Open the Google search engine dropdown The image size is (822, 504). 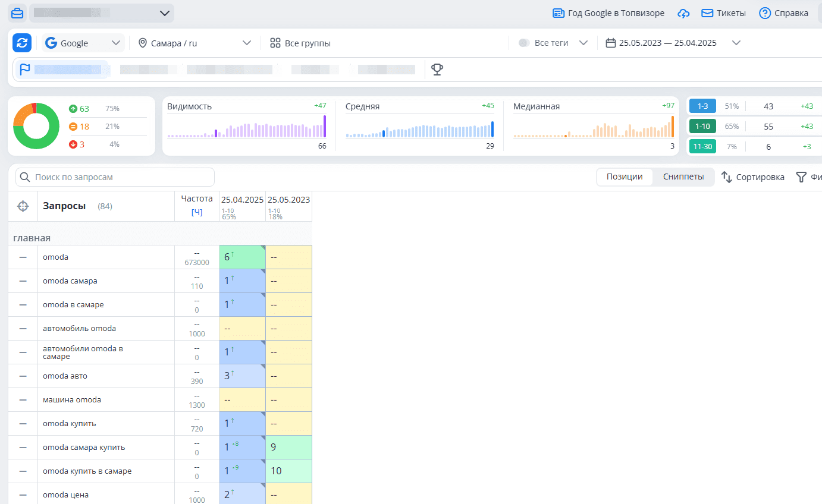pyautogui.click(x=83, y=43)
